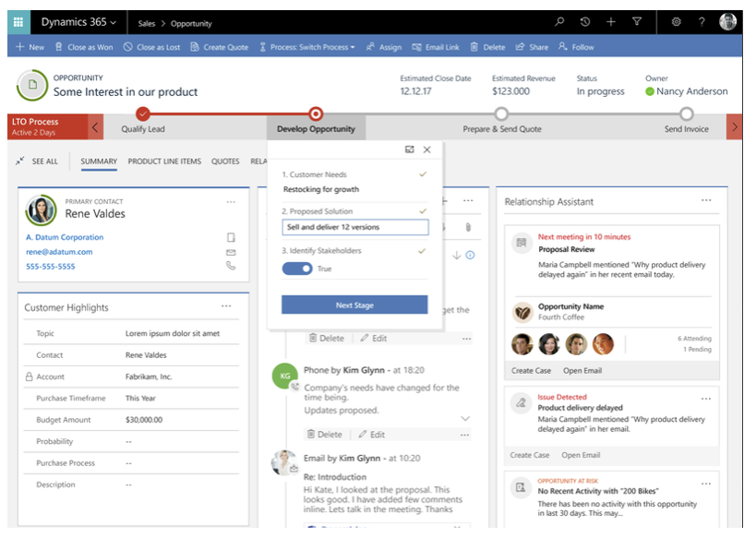Viewport: 756px width, 538px height.
Task: Click the help question mark icon
Action: point(702,22)
